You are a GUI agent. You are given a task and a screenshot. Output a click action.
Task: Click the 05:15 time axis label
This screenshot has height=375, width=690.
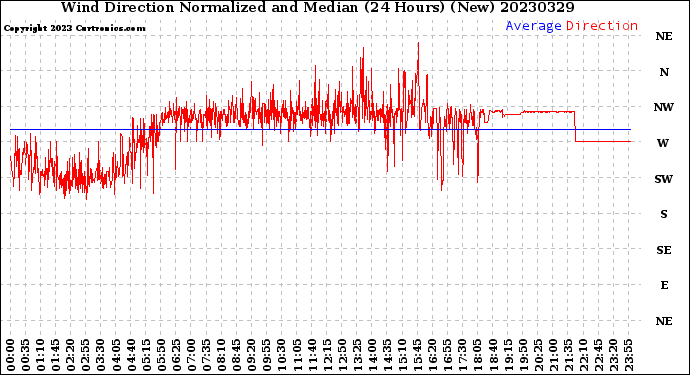146,355
